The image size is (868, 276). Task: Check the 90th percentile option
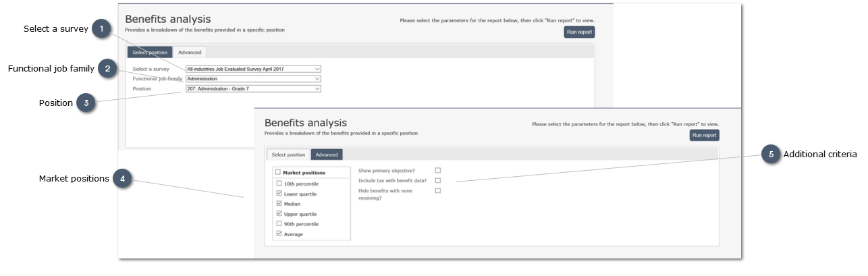(279, 224)
